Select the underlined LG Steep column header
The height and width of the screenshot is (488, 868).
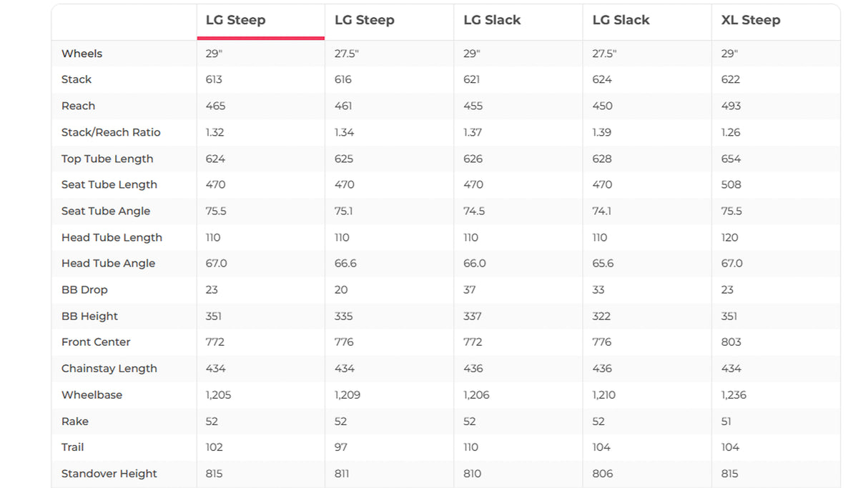235,20
